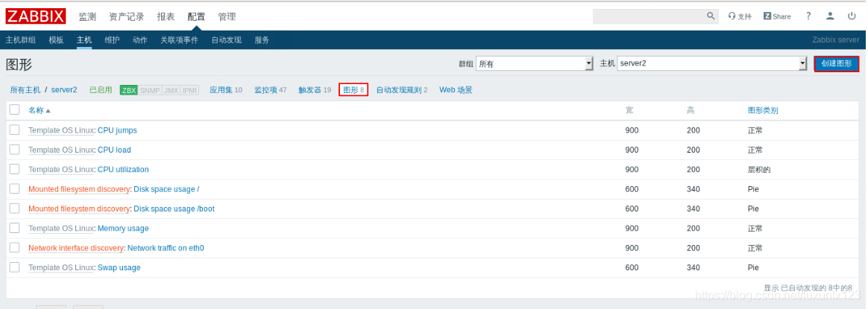Toggle the select-all checkbox in header
The width and height of the screenshot is (868, 309).
click(x=14, y=109)
